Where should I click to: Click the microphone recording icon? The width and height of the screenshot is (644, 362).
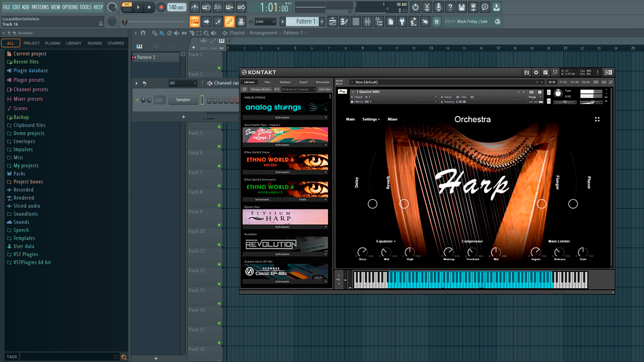(438, 7)
